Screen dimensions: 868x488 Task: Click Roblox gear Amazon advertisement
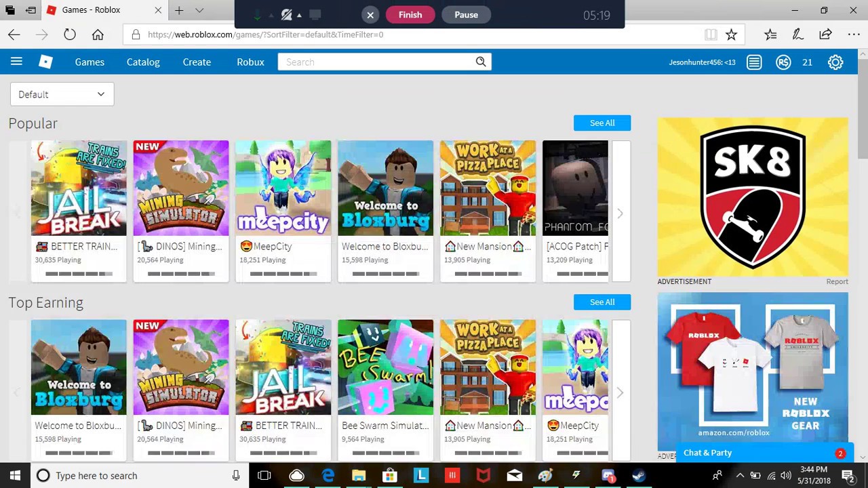753,369
